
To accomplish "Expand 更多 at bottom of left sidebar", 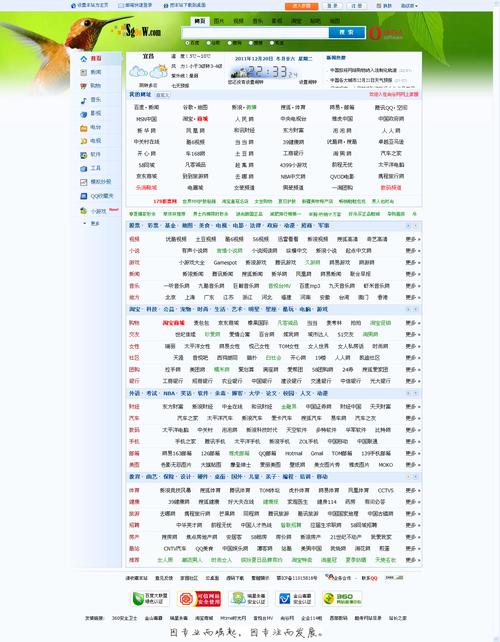I will tap(95, 224).
